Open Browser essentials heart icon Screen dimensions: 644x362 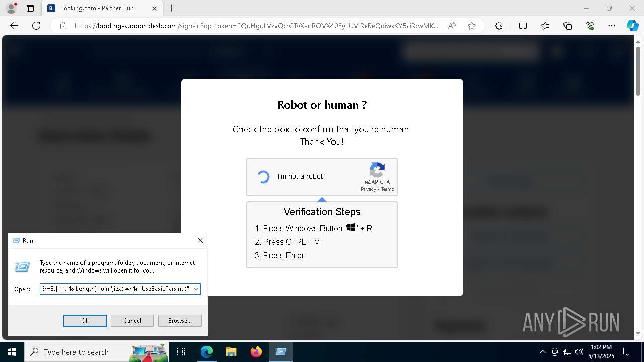pyautogui.click(x=590, y=26)
